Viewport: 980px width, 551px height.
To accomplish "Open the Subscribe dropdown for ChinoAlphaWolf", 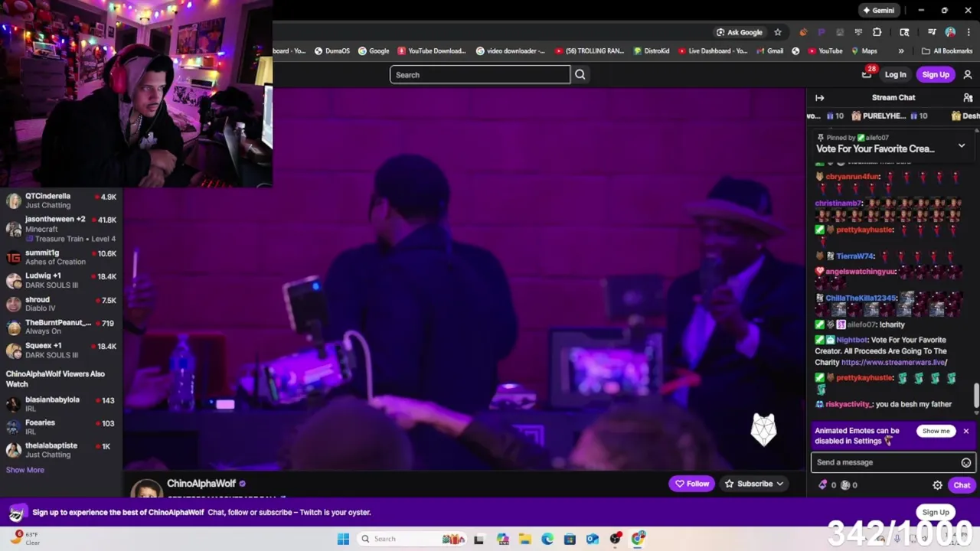I will pyautogui.click(x=755, y=484).
